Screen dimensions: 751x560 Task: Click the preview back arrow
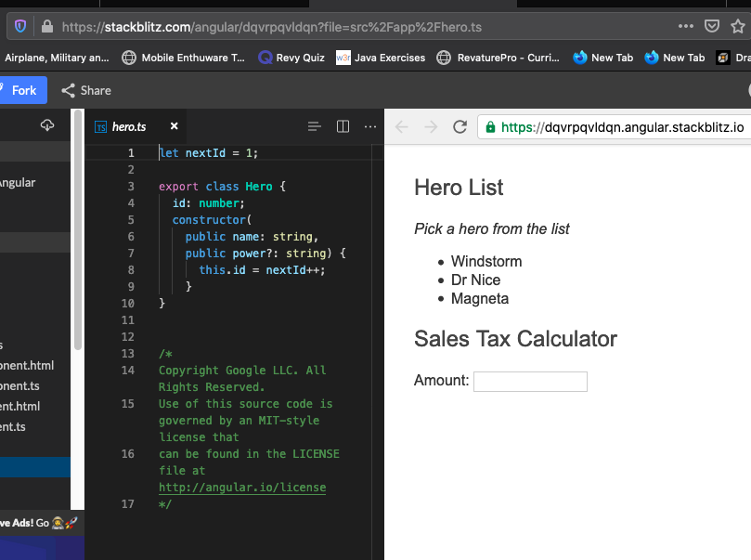click(x=401, y=127)
